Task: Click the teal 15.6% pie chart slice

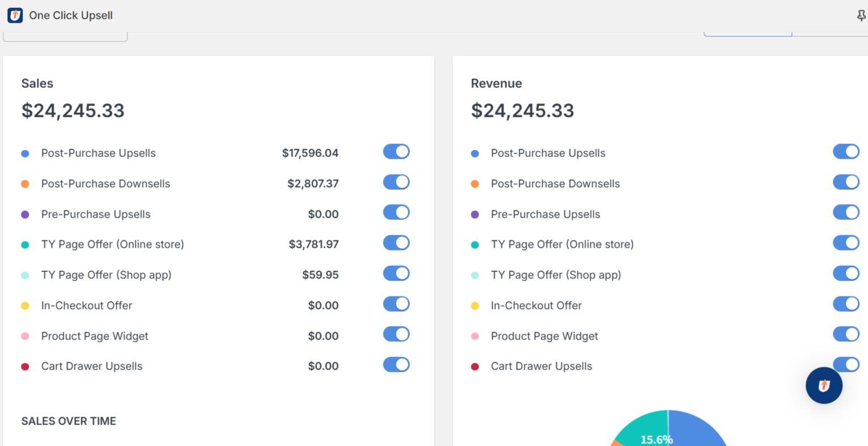Action: [x=646, y=430]
